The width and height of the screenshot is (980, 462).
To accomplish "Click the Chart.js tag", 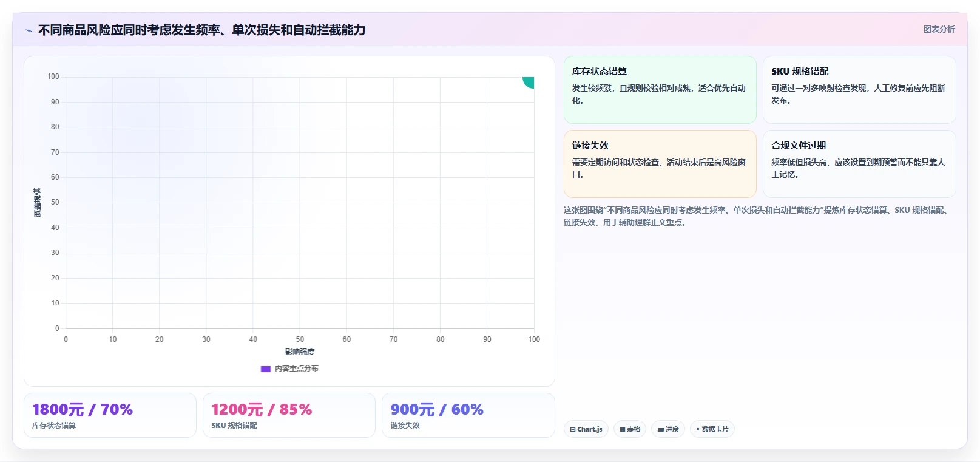I will coord(586,429).
